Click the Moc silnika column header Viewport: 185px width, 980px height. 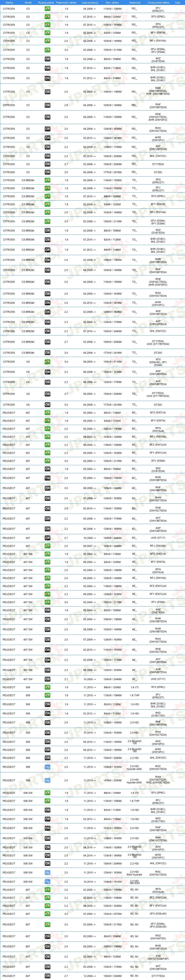[112, 2]
